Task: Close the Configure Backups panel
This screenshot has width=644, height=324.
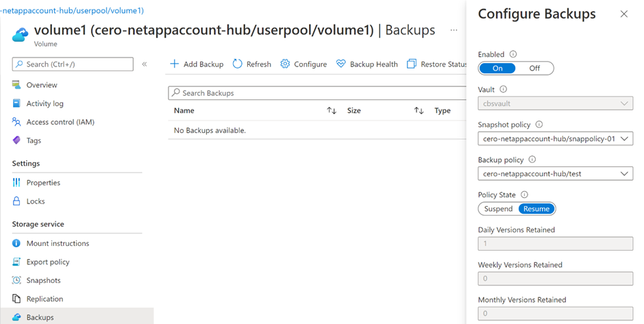Action: click(x=623, y=14)
